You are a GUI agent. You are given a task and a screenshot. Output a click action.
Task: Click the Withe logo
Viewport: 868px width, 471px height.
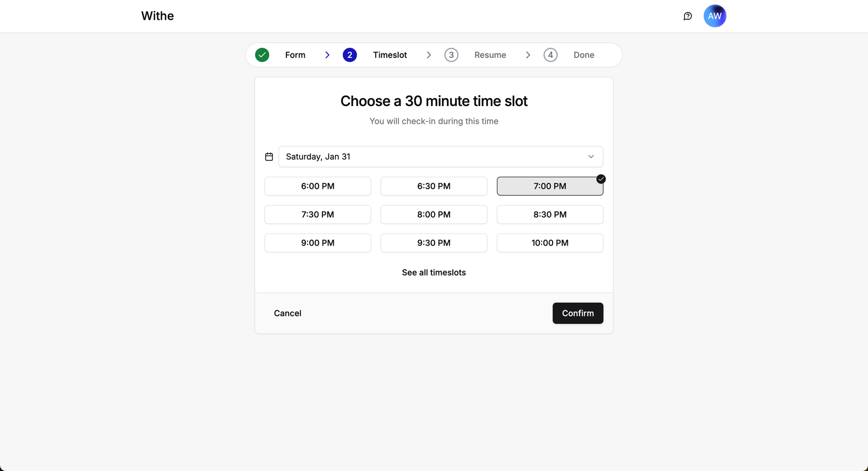click(158, 16)
